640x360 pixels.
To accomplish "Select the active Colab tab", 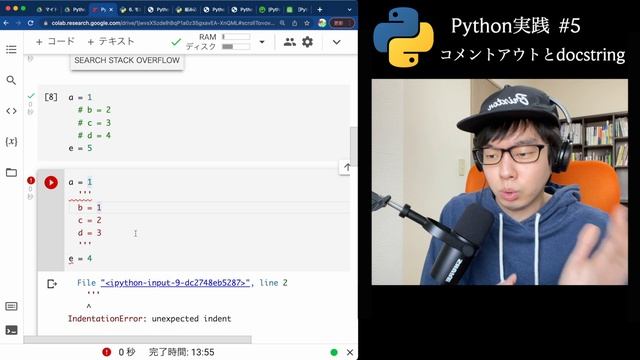I will click(x=102, y=9).
